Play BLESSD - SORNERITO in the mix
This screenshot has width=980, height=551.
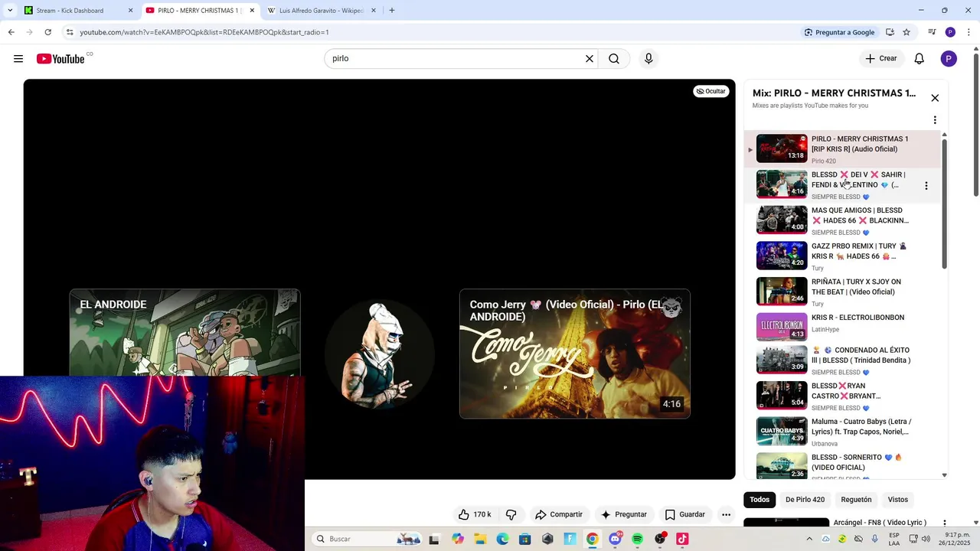tap(842, 466)
